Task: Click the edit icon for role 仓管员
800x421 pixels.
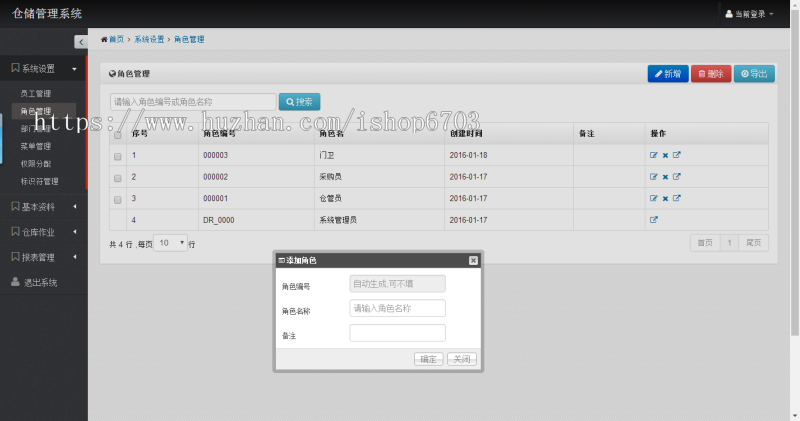Action: [x=654, y=199]
